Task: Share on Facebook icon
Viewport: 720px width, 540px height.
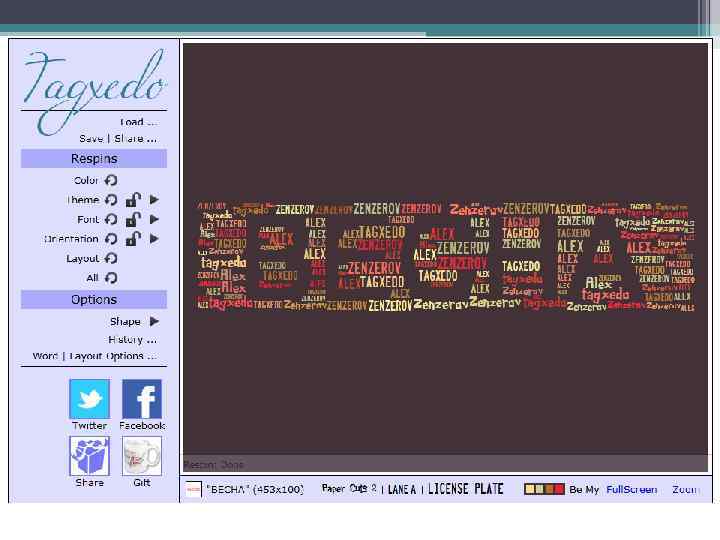Action: coord(142,399)
